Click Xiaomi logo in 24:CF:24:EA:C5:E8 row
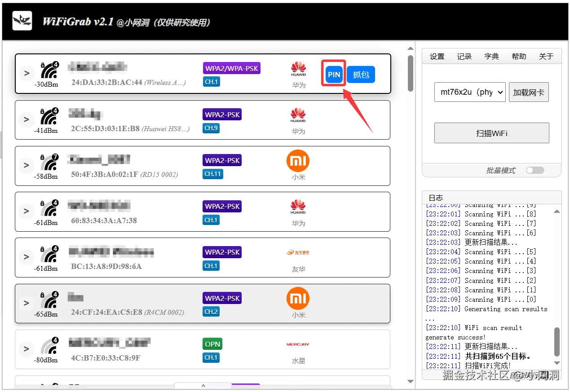The image size is (570, 392). (x=298, y=299)
